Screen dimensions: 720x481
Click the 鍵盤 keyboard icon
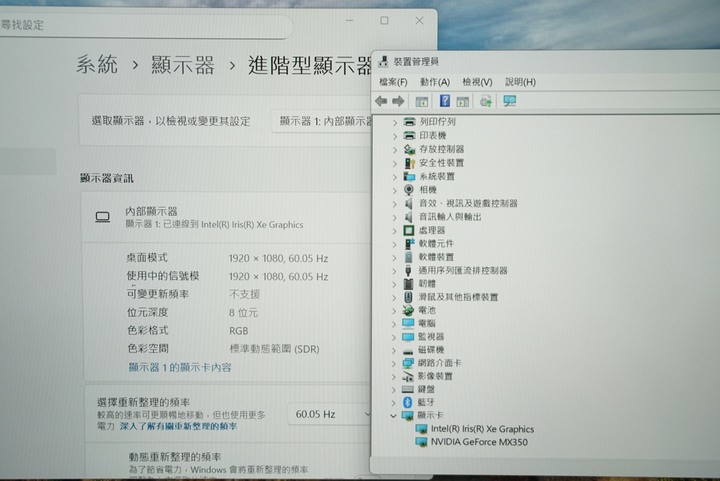[408, 389]
